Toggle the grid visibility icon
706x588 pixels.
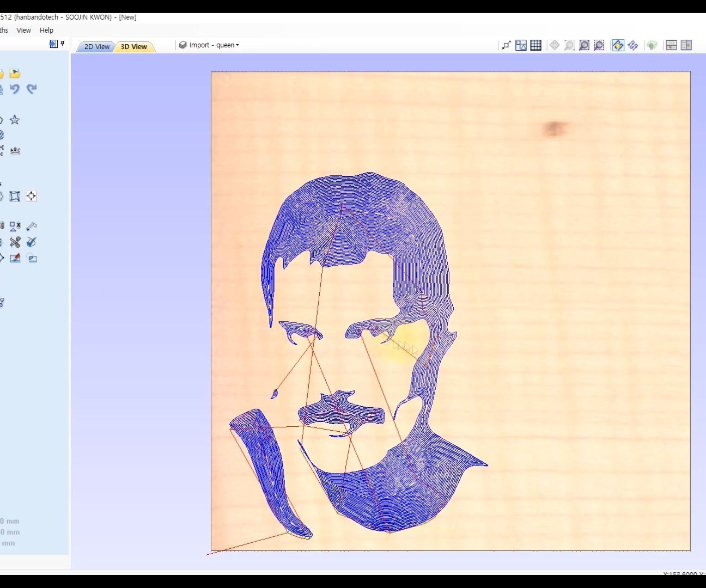536,46
